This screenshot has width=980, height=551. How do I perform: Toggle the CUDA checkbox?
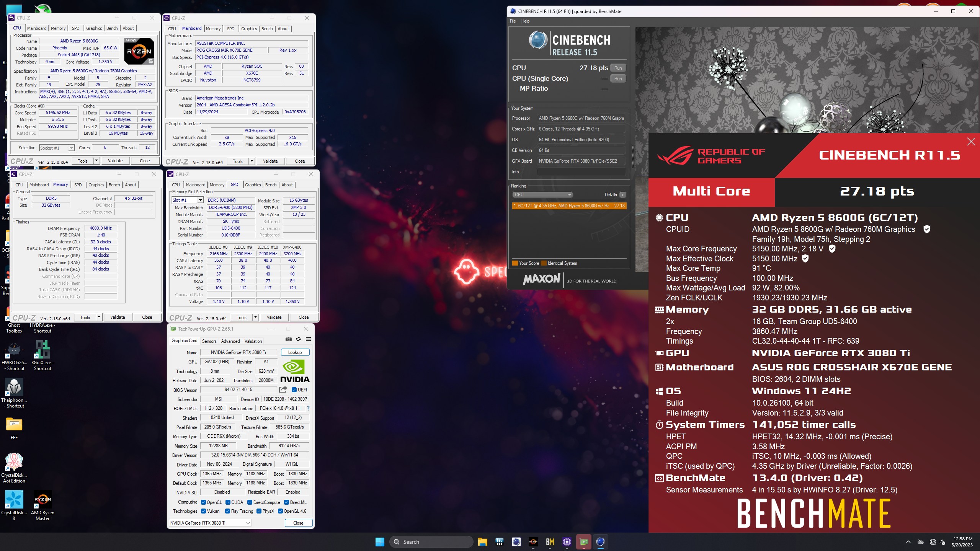228,502
